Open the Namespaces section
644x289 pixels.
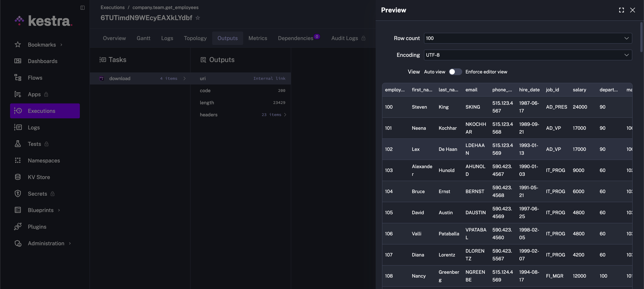click(44, 161)
